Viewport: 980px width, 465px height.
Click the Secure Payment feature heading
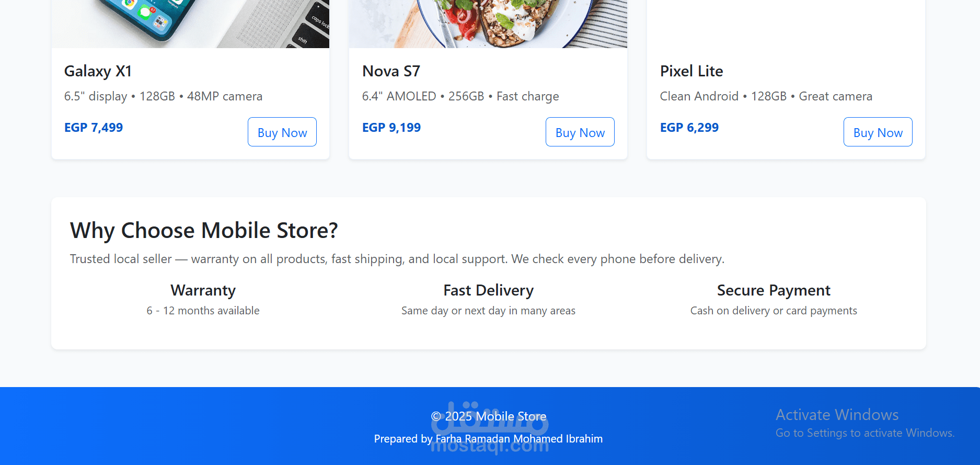(x=774, y=290)
